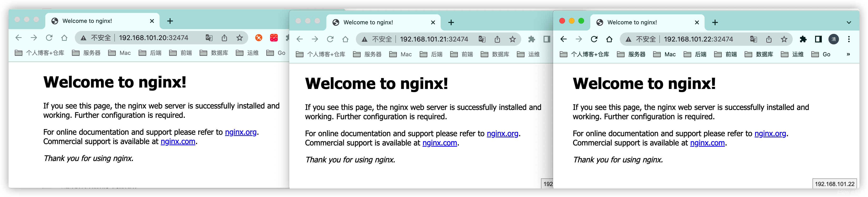868x197 pixels.
Task: Click the red extension icon in first window
Action: pos(274,38)
